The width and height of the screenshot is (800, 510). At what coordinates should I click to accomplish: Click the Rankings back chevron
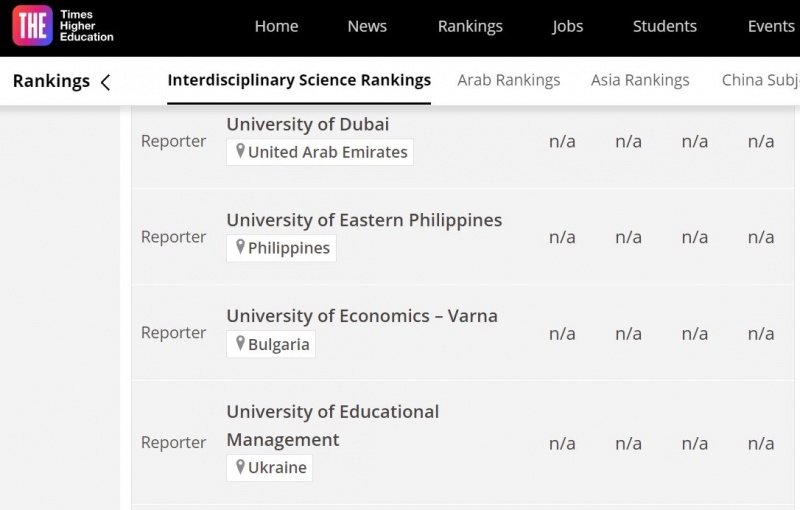105,82
